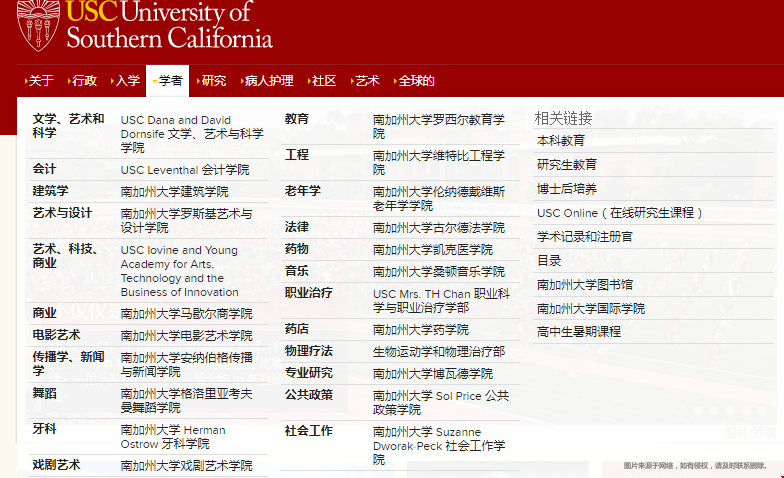
Task: Click the 会计 category label
Action: tap(44, 168)
